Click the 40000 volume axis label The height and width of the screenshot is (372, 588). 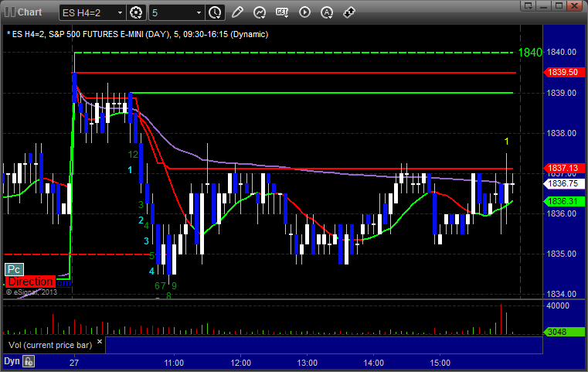(558, 305)
